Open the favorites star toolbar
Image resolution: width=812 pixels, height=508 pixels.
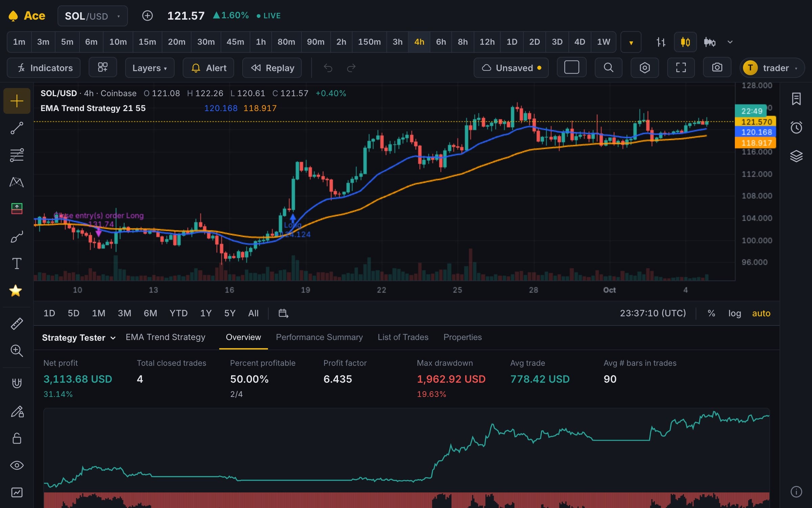[16, 291]
